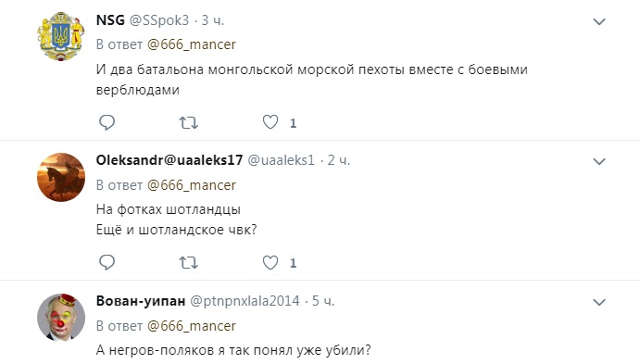Open the 3 ч. timestamp on NSG's tweet
The height and width of the screenshot is (364, 640).
point(213,20)
